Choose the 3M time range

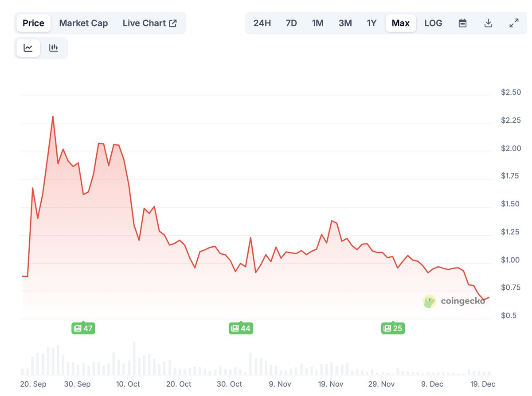pyautogui.click(x=345, y=23)
